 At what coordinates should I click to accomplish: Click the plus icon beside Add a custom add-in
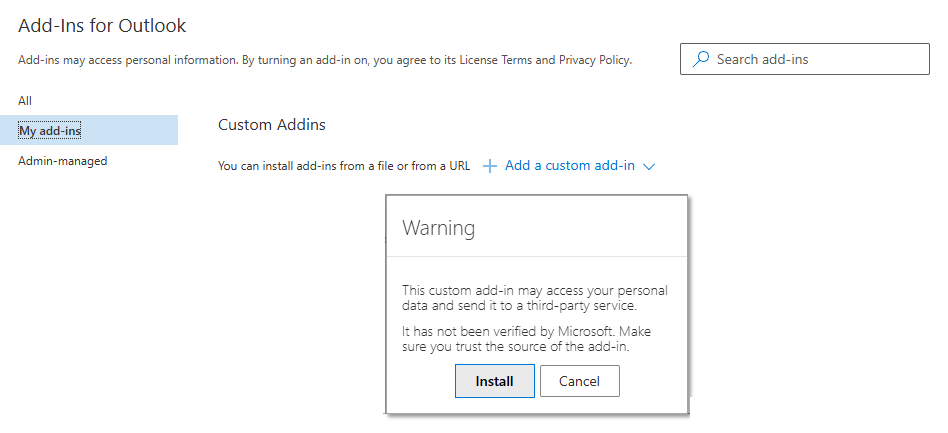coord(490,166)
